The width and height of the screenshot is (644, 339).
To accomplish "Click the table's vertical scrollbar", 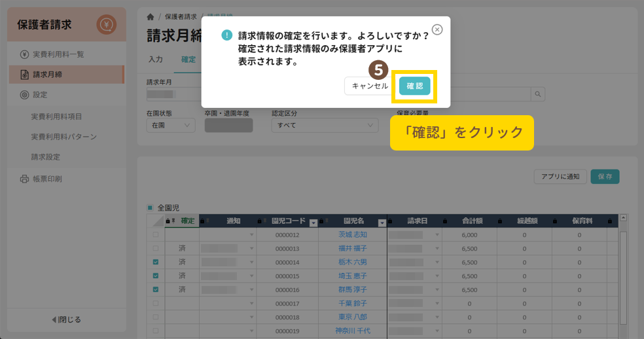I will coord(623,275).
